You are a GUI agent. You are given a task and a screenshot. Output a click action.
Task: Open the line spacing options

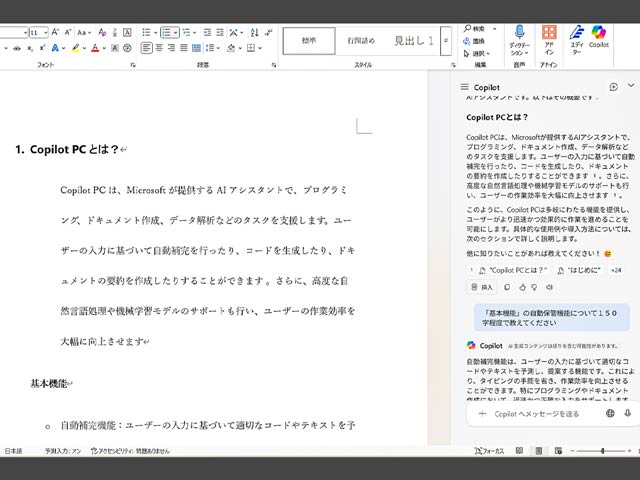coord(210,48)
